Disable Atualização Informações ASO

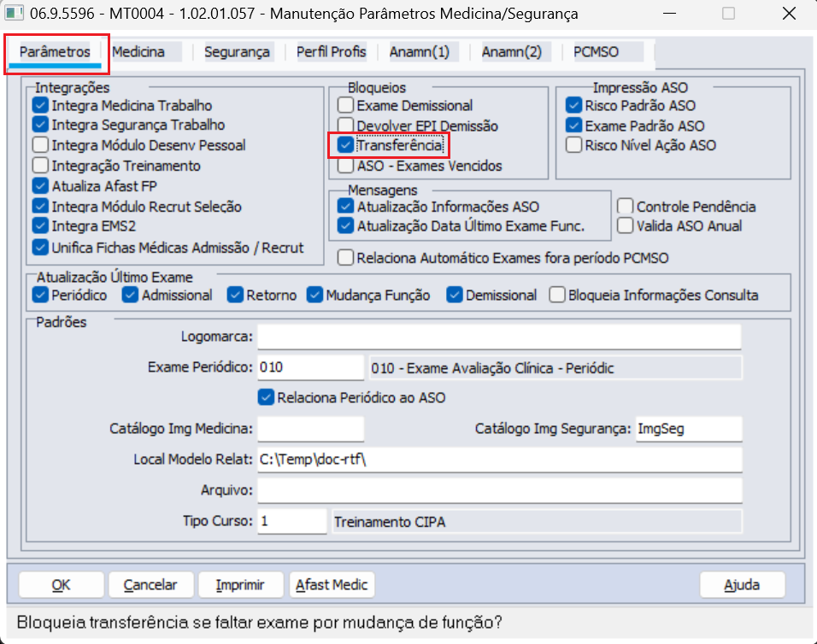pos(345,205)
